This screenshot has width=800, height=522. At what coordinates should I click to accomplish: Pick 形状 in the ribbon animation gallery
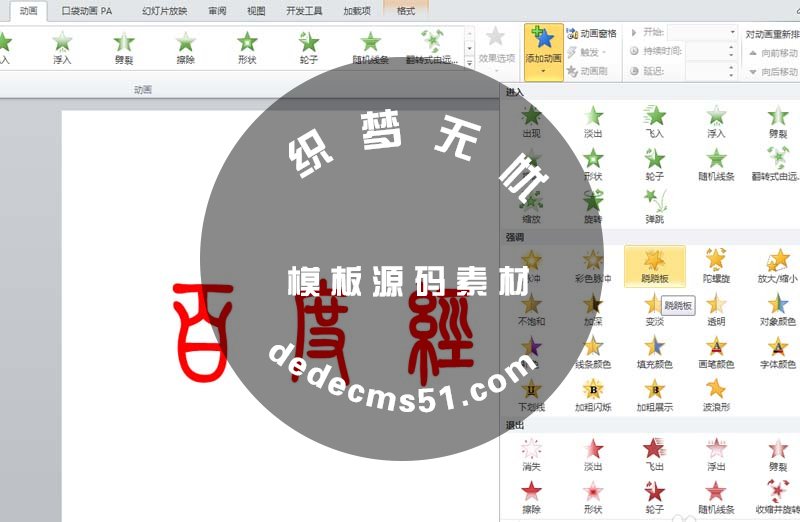click(247, 47)
